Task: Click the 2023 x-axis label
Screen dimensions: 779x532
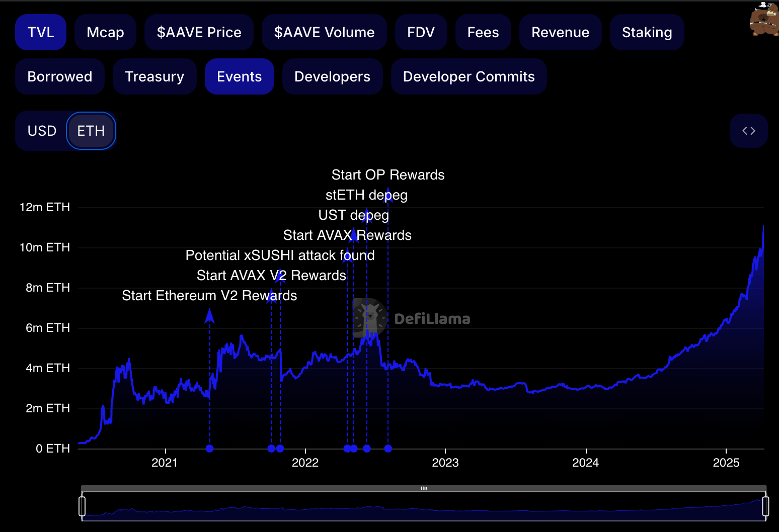Action: click(x=445, y=463)
